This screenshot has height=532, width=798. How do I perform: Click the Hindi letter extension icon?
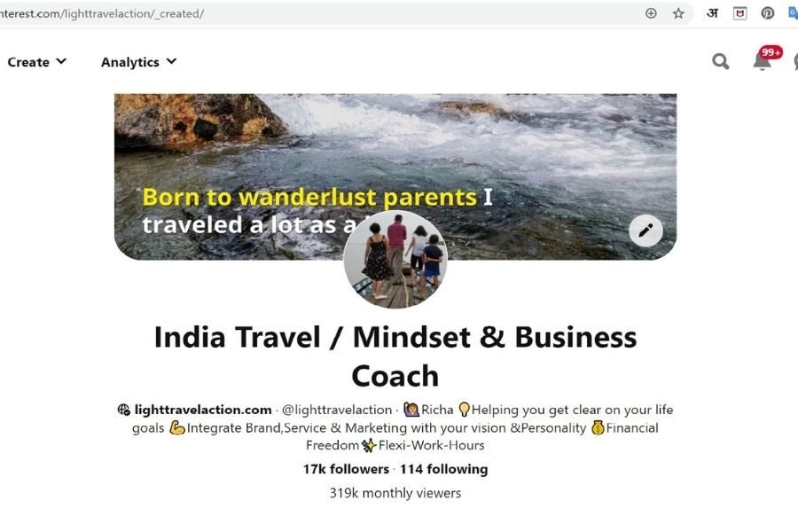tap(713, 14)
